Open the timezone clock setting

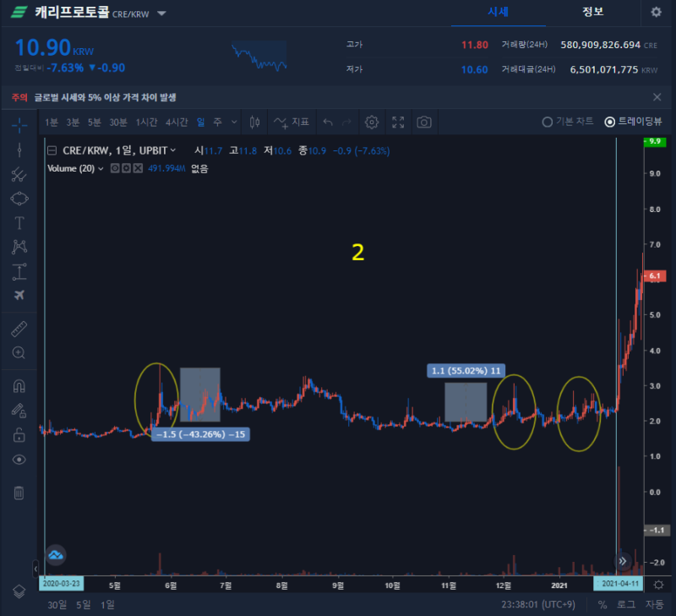[x=538, y=605]
